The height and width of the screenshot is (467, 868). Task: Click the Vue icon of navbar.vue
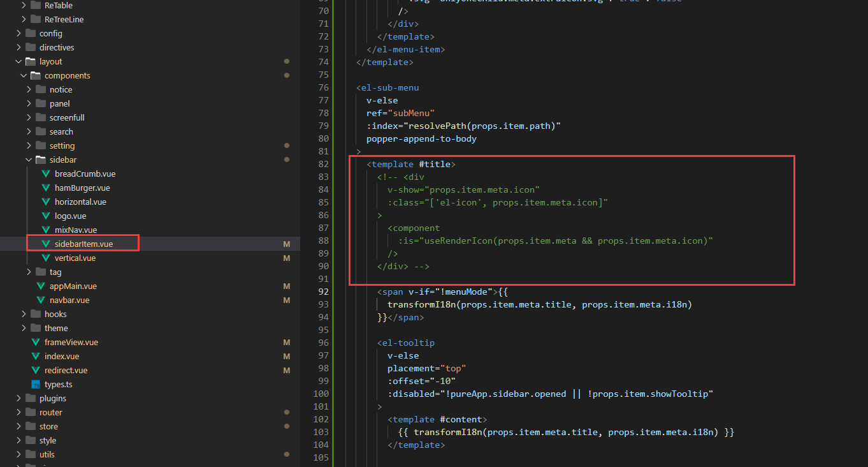tap(40, 300)
